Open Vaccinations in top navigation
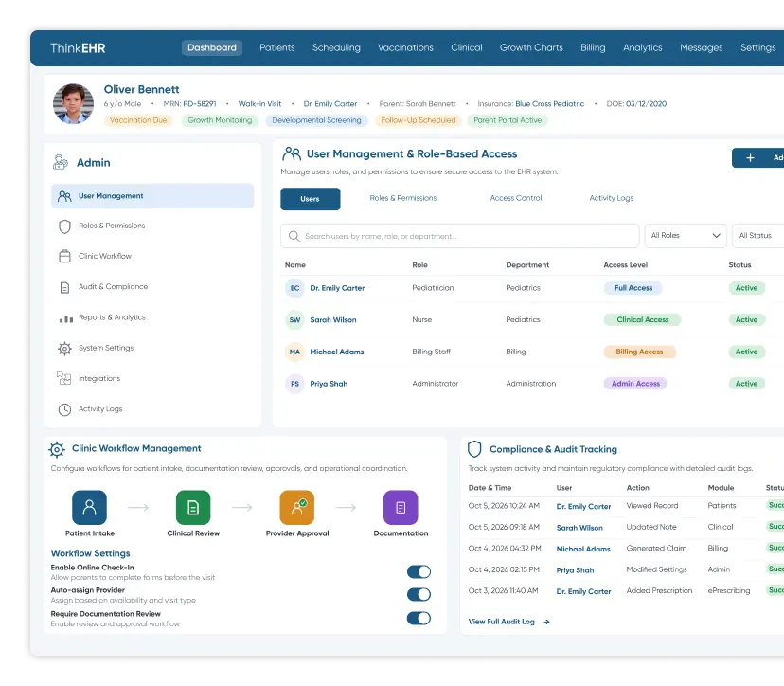This screenshot has width=784, height=686. (405, 47)
